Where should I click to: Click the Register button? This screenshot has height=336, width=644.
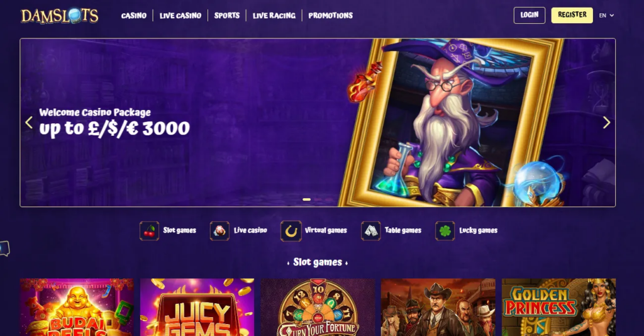(572, 15)
